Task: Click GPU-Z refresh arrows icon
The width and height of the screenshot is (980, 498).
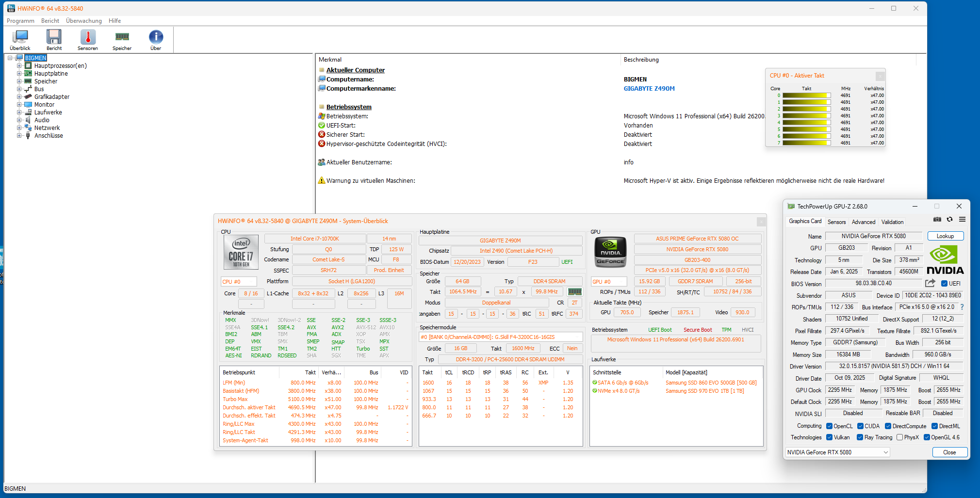Action: pos(950,220)
